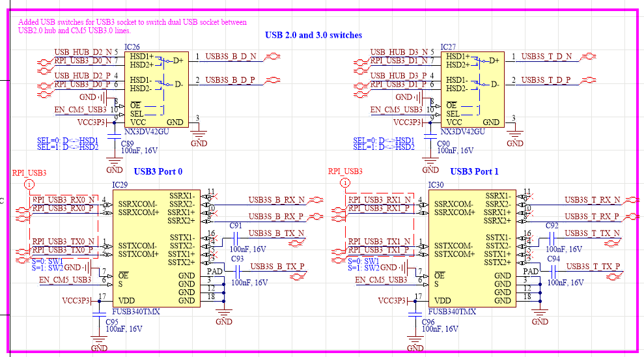Click the info marker under left RPI_USB3 label
Screen dimensions: 644x357
point(29,184)
